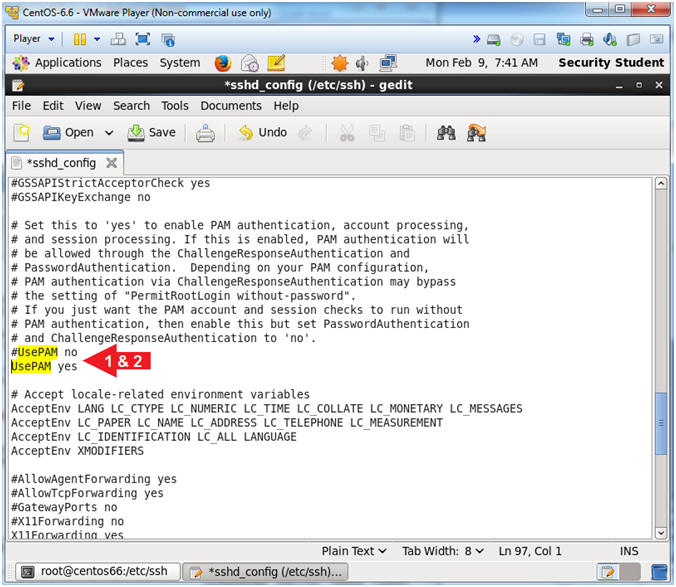Open the Tab Width dropdown
676x587 pixels.
(443, 551)
